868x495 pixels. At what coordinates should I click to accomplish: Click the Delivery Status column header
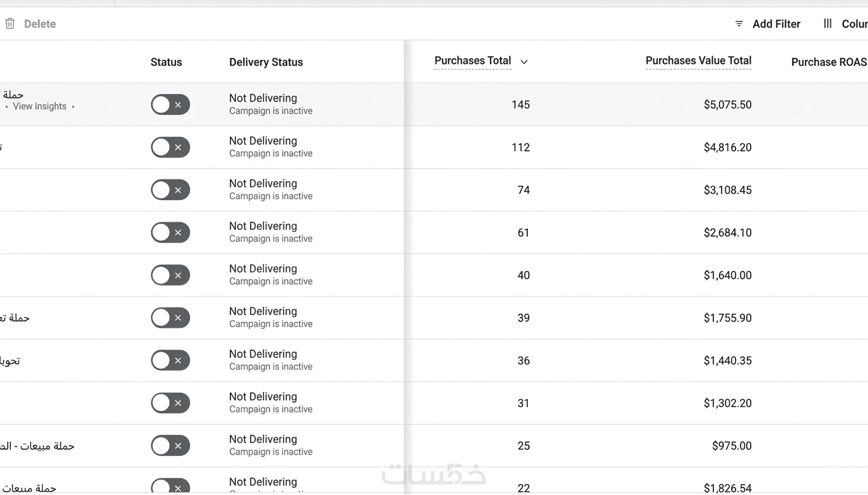click(266, 62)
